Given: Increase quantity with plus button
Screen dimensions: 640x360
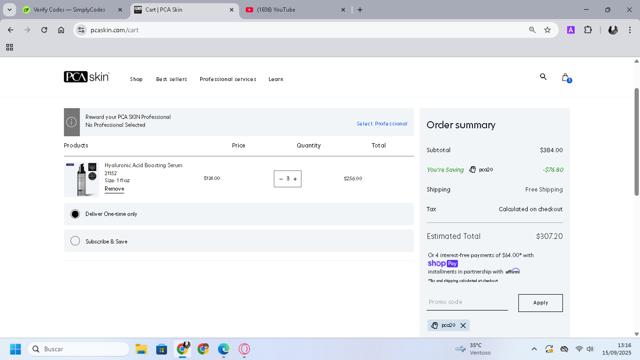Looking at the screenshot, I should tap(295, 179).
